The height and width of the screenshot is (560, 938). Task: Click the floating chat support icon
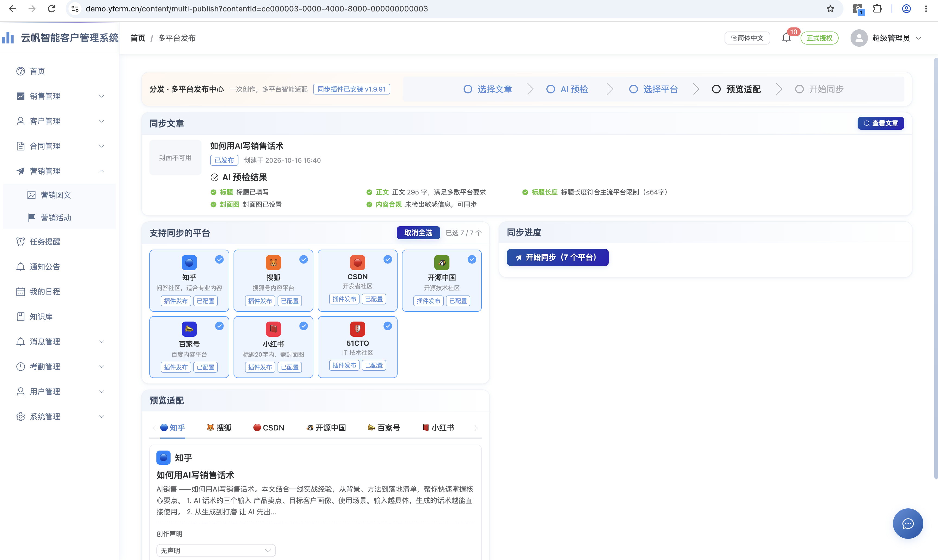pyautogui.click(x=907, y=523)
